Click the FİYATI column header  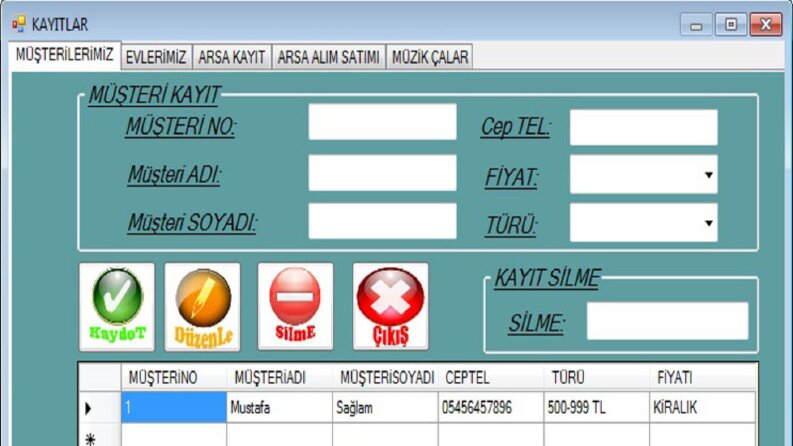pos(702,377)
